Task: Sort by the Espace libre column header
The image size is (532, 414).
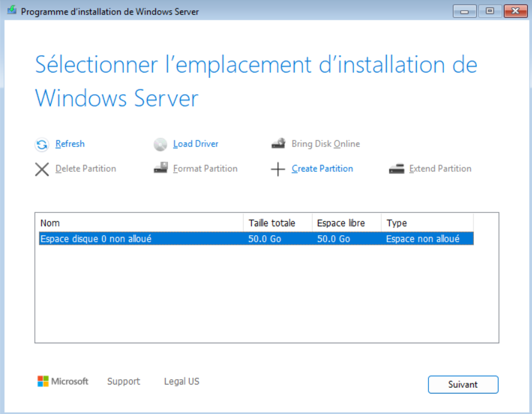Action: 347,223
